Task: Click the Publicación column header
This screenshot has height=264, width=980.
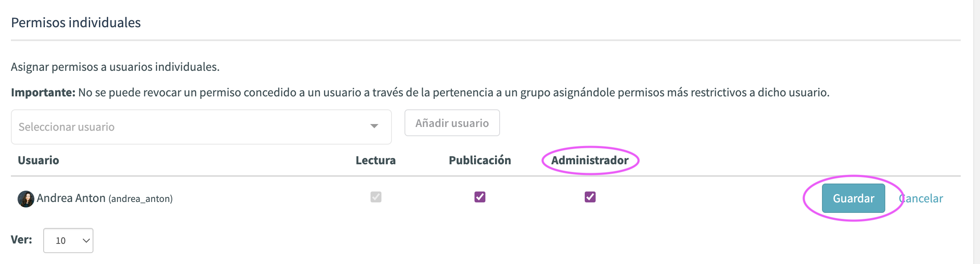Action: pos(480,160)
